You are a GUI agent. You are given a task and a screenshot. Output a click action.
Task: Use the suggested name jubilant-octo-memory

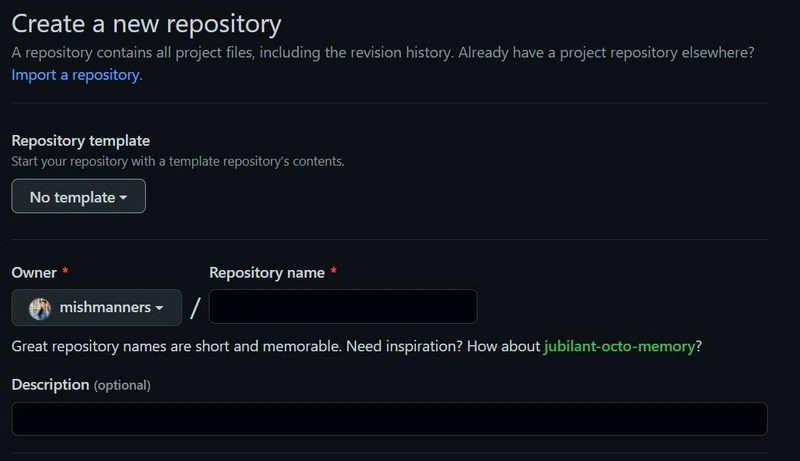619,347
